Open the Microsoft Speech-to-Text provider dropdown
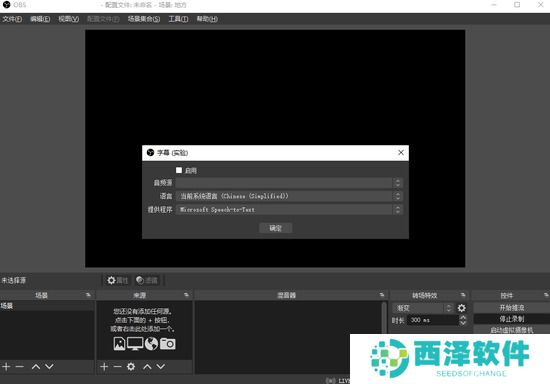This screenshot has width=550, height=384. tap(289, 210)
